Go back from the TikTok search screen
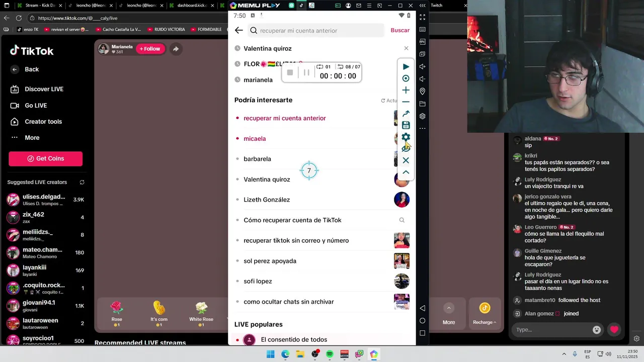Viewport: 644px width, 362px height. coord(239,30)
